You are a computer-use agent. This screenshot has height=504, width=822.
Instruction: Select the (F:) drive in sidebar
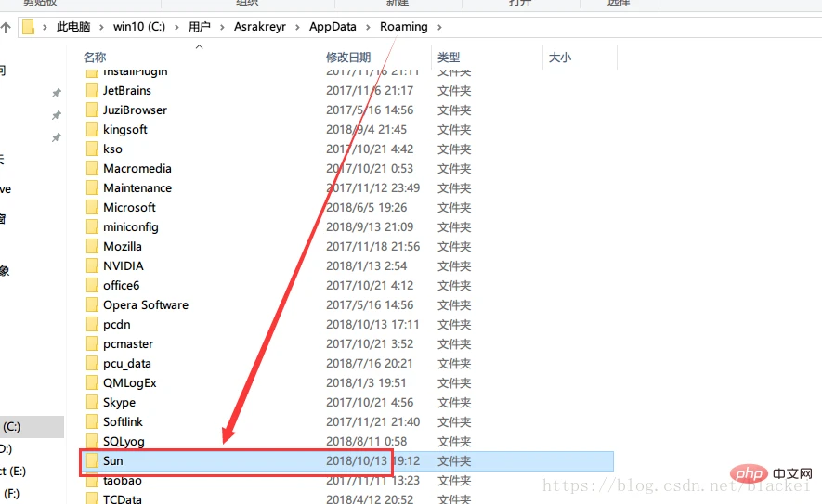[11, 493]
